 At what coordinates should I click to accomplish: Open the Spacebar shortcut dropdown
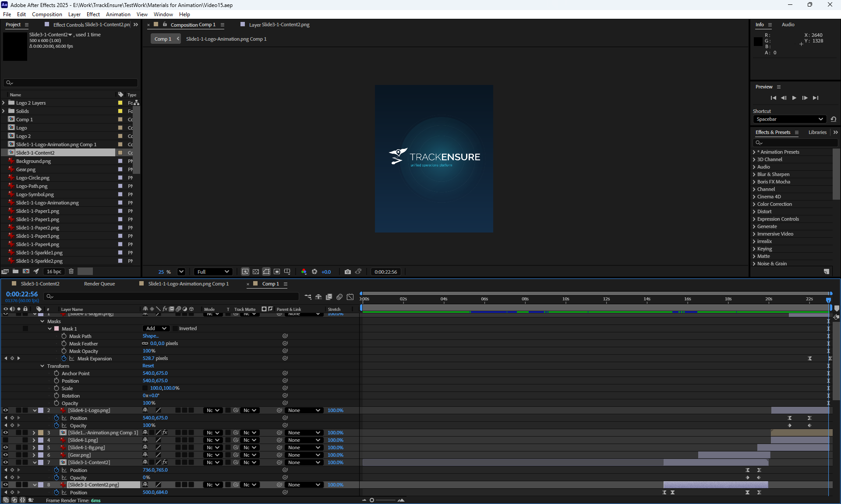pyautogui.click(x=790, y=119)
